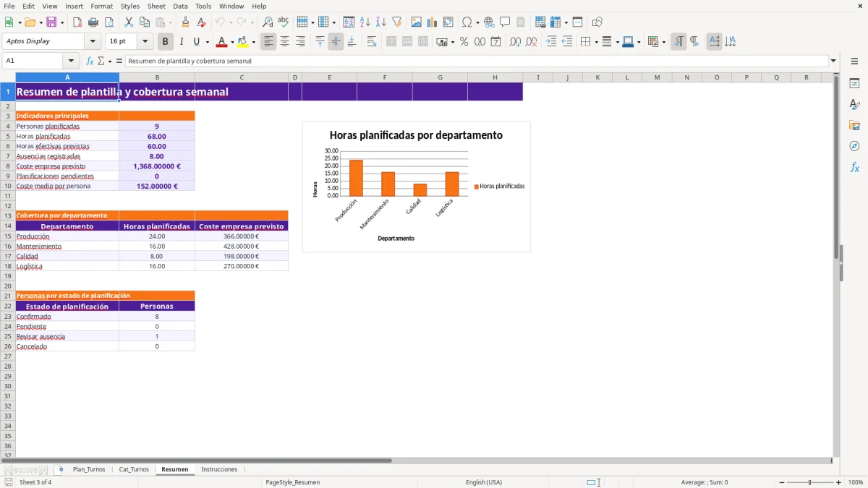Open the background color dropdown arrow
The width and height of the screenshot is (868, 488).
tap(253, 42)
